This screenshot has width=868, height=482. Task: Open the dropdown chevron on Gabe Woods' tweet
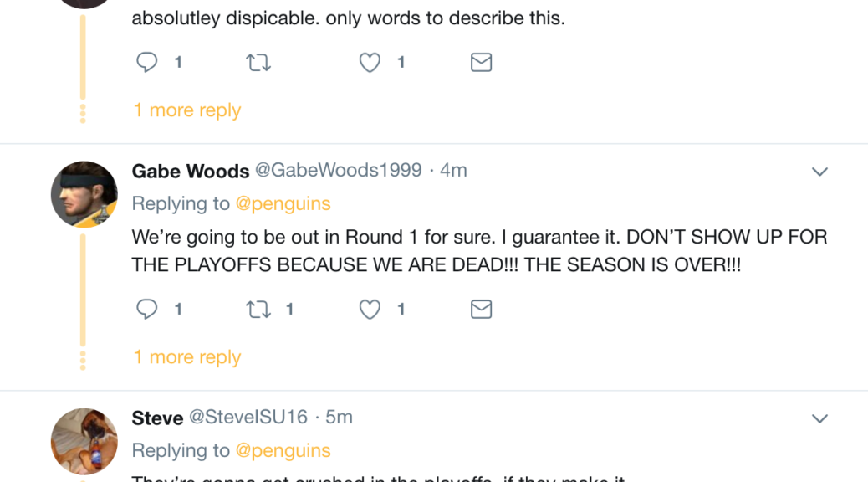click(x=819, y=172)
